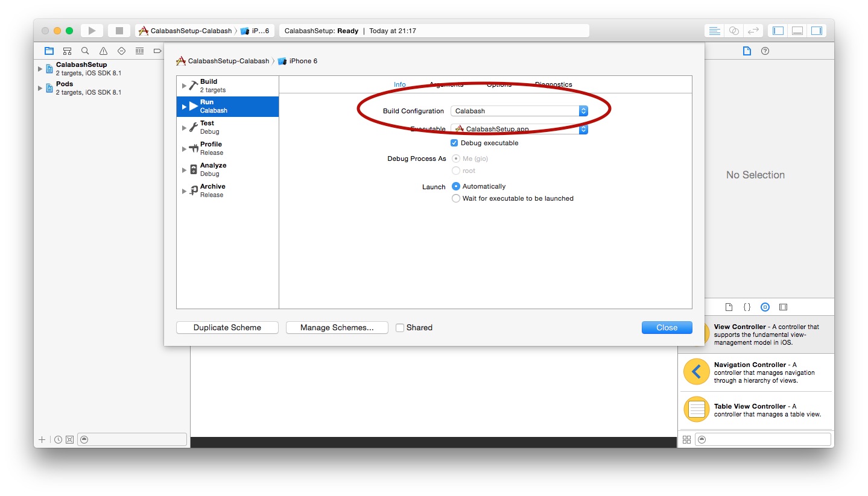
Task: Open the Issue navigator warning icon
Action: [103, 51]
